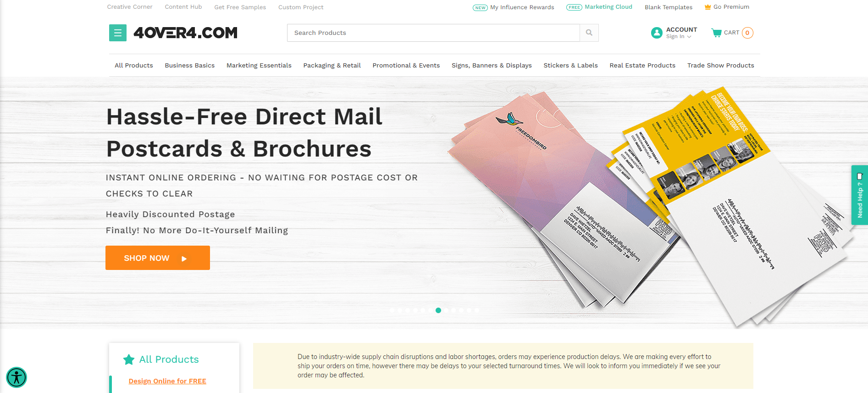Viewport: 868px width, 393px height.
Task: Select the active teal carousel dot
Action: point(438,310)
